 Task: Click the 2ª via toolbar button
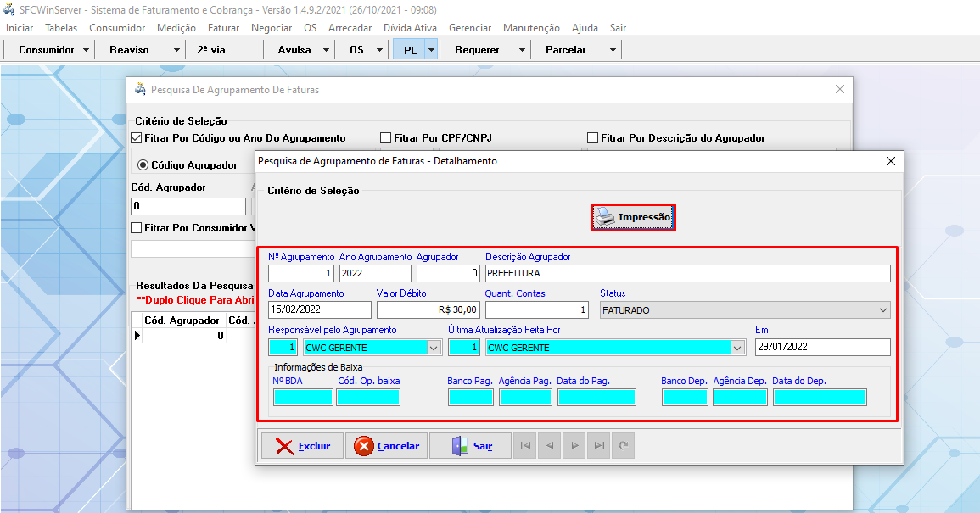point(211,50)
